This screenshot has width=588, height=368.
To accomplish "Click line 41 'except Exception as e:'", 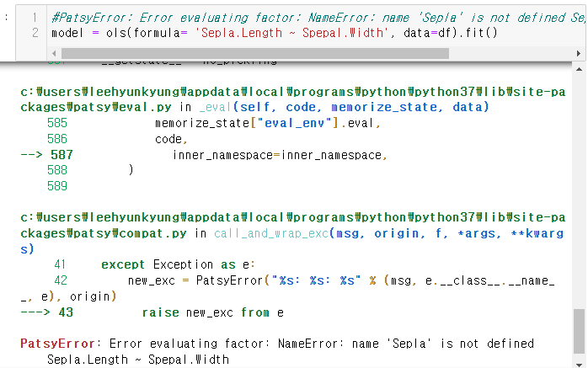I will [178, 264].
